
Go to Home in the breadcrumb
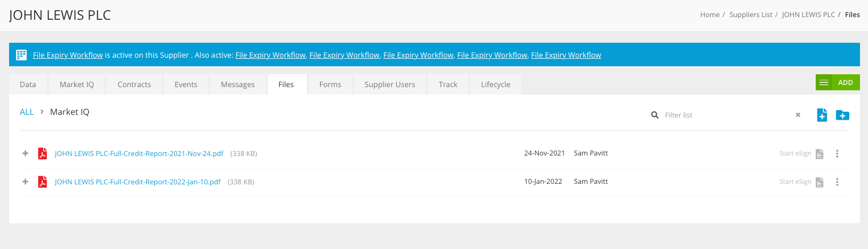[710, 15]
